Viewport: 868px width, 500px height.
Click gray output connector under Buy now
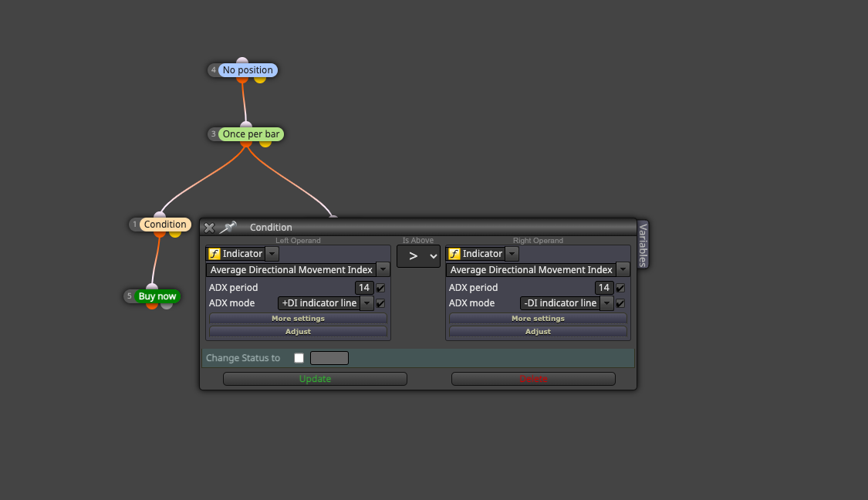click(167, 306)
